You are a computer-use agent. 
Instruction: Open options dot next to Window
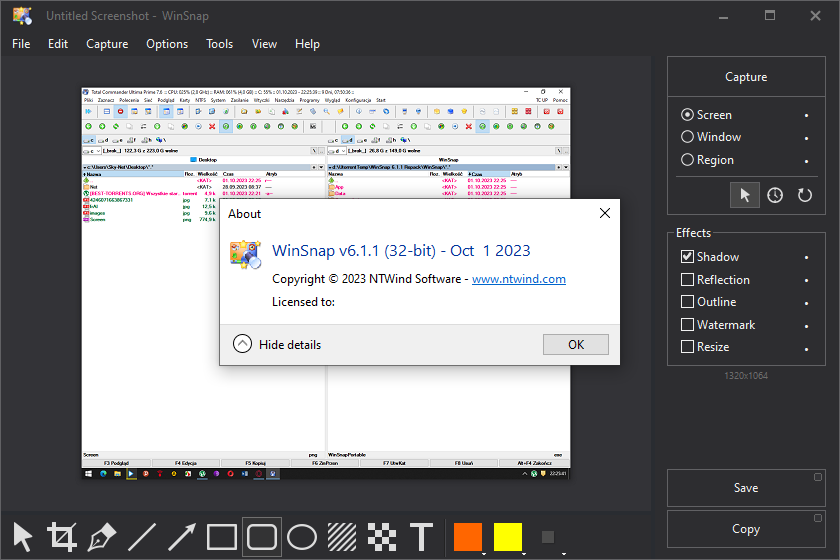(806, 138)
